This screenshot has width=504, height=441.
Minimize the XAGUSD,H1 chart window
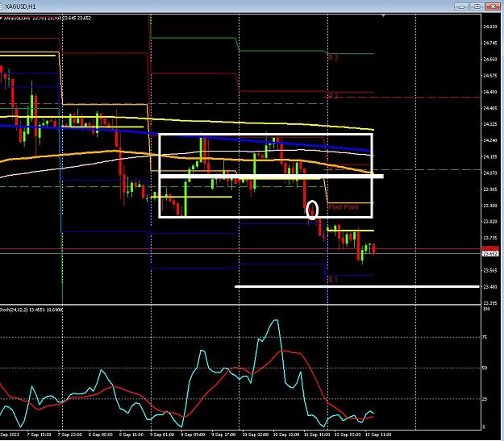point(461,6)
